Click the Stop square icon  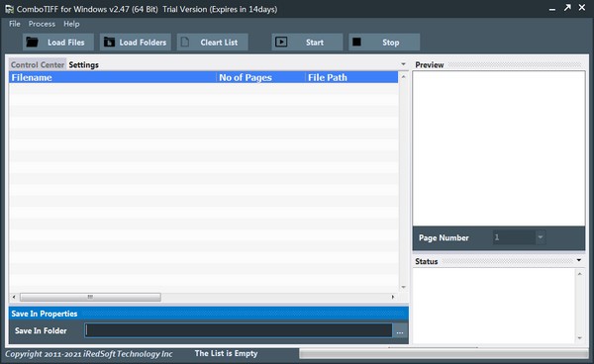[x=356, y=42]
